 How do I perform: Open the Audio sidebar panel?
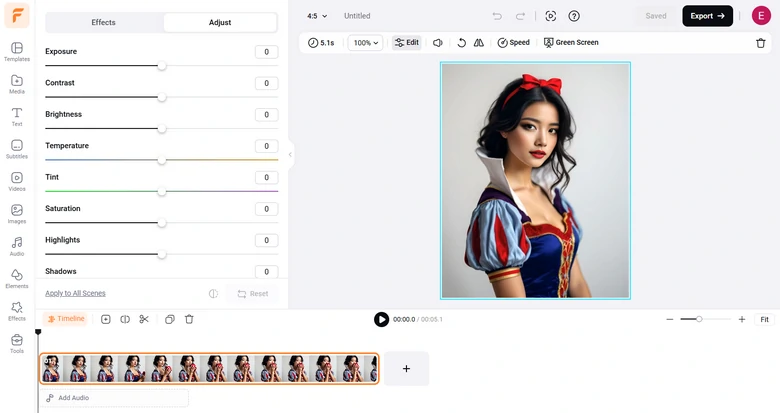[x=16, y=246]
